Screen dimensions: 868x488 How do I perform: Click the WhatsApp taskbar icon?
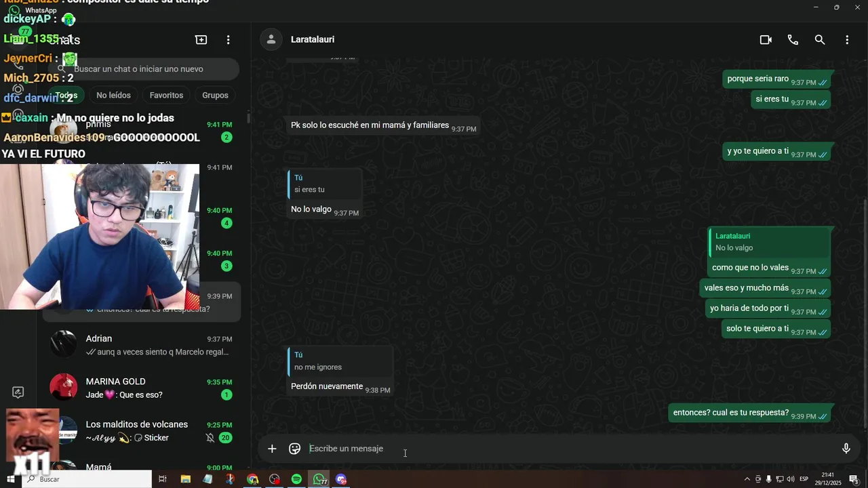click(319, 479)
